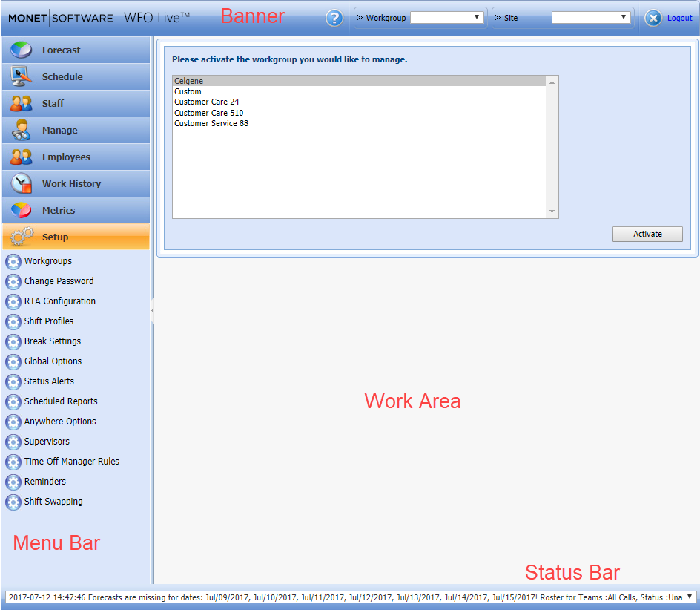This screenshot has width=700, height=610.
Task: Click the Metrics chart icon
Action: pyautogui.click(x=22, y=210)
